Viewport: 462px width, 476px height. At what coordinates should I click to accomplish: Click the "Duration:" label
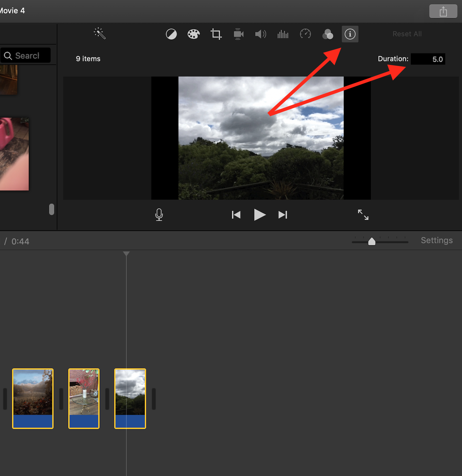393,59
